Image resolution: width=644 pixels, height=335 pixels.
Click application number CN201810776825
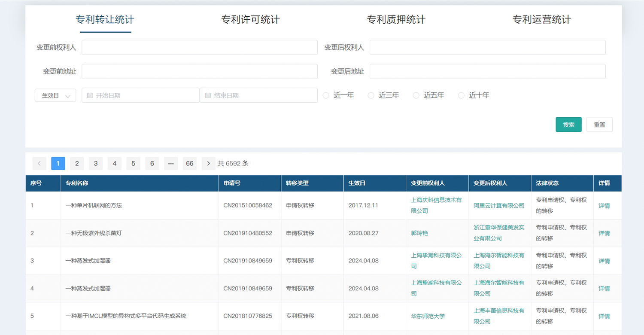[x=248, y=316]
